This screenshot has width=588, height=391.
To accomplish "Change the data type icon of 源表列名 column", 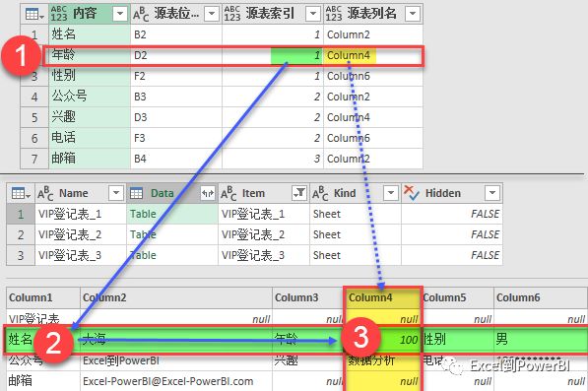I will click(x=333, y=14).
